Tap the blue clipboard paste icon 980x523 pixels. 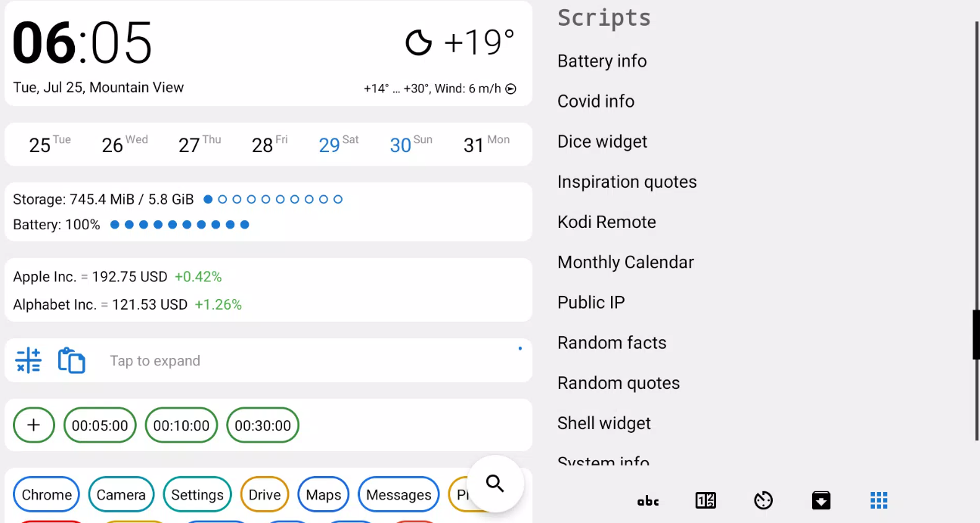pos(72,360)
